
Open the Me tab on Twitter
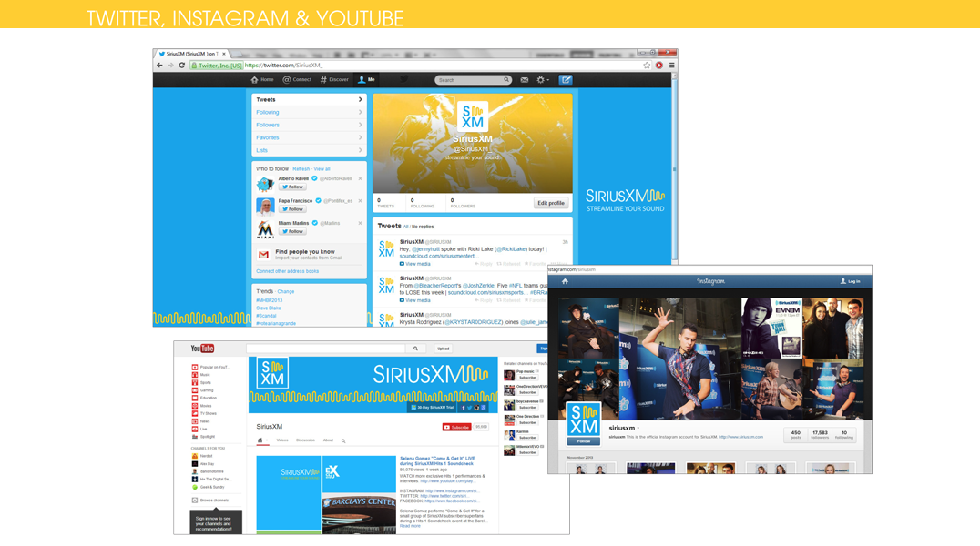point(366,80)
